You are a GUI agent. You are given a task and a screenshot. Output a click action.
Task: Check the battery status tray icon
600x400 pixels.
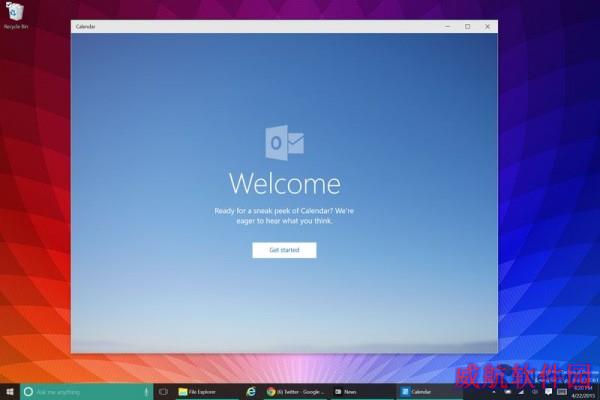click(x=507, y=392)
